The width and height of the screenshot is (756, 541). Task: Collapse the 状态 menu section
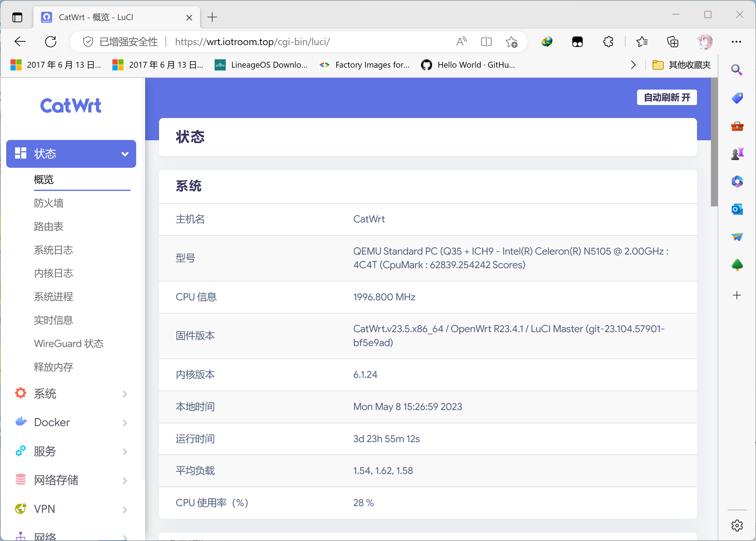point(71,154)
